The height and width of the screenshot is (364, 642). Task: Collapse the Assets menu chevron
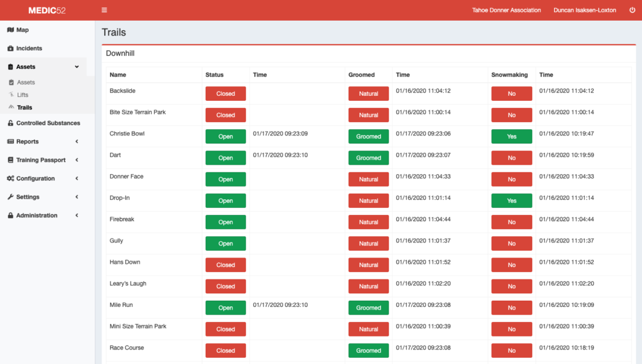pos(76,67)
